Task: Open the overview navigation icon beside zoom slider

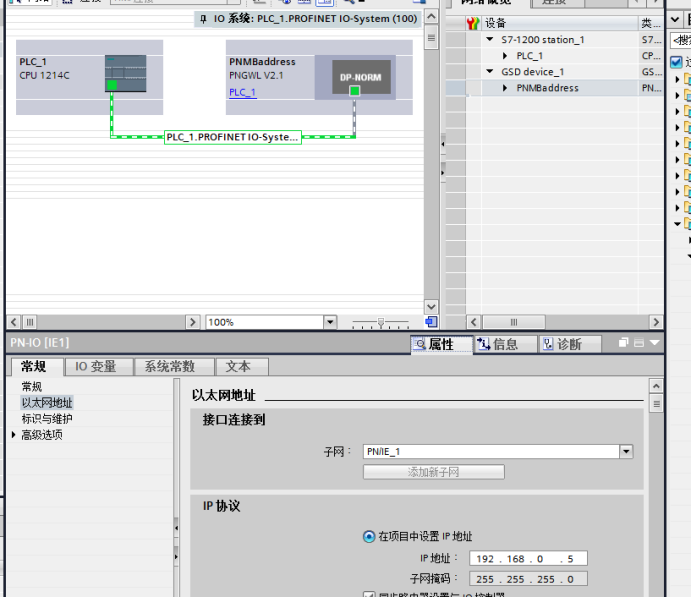Action: pyautogui.click(x=431, y=322)
